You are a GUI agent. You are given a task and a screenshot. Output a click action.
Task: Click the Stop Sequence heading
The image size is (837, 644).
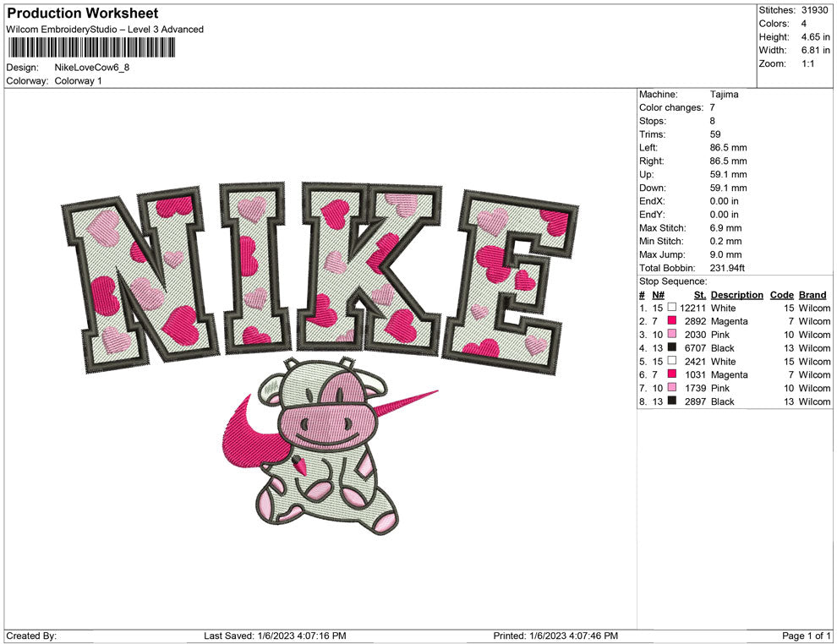(672, 281)
